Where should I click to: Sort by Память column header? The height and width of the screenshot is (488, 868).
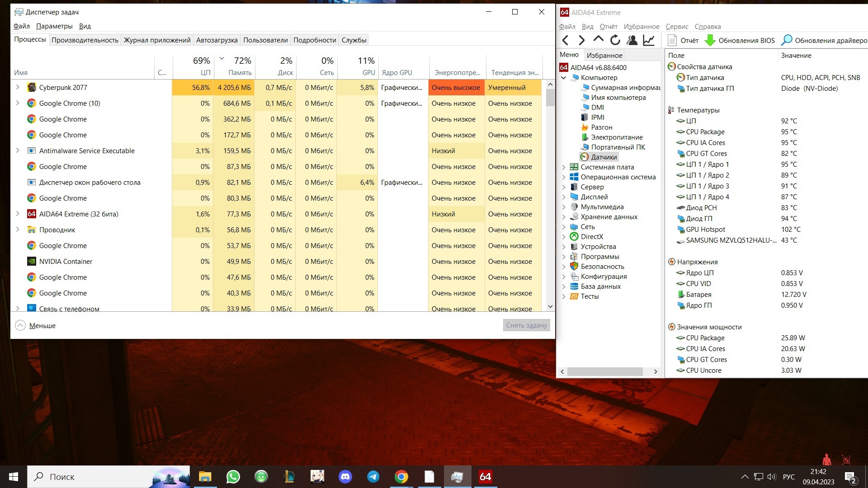tap(235, 66)
